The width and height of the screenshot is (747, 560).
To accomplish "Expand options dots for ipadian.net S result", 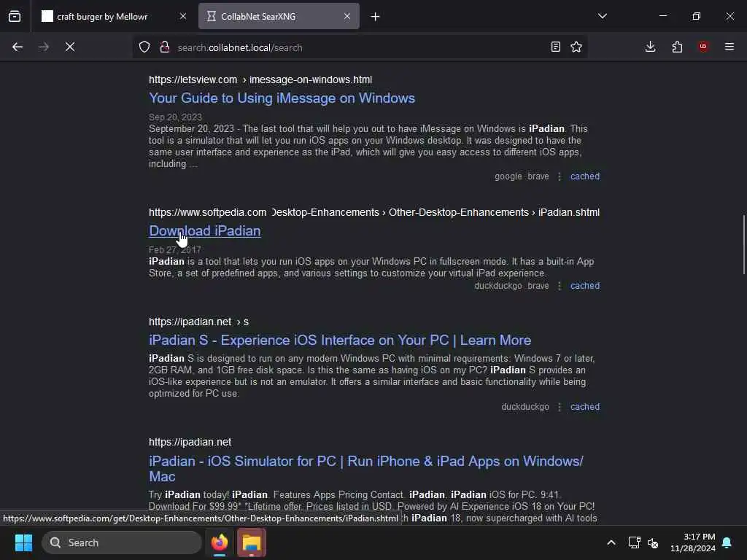I will click(x=560, y=407).
